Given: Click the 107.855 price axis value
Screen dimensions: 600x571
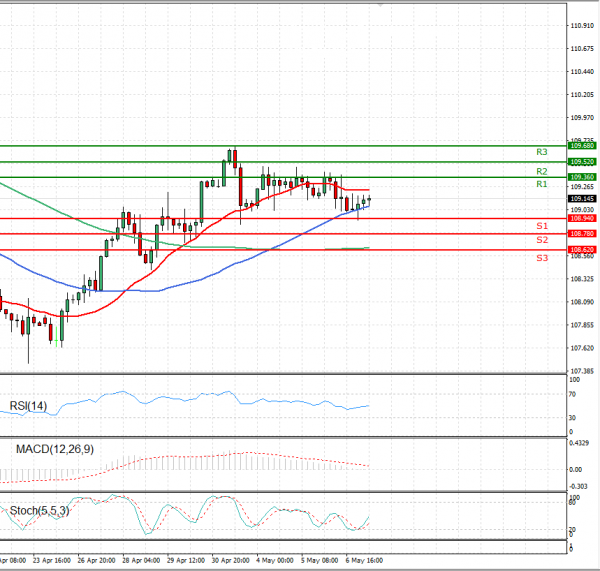Looking at the screenshot, I should point(582,325).
